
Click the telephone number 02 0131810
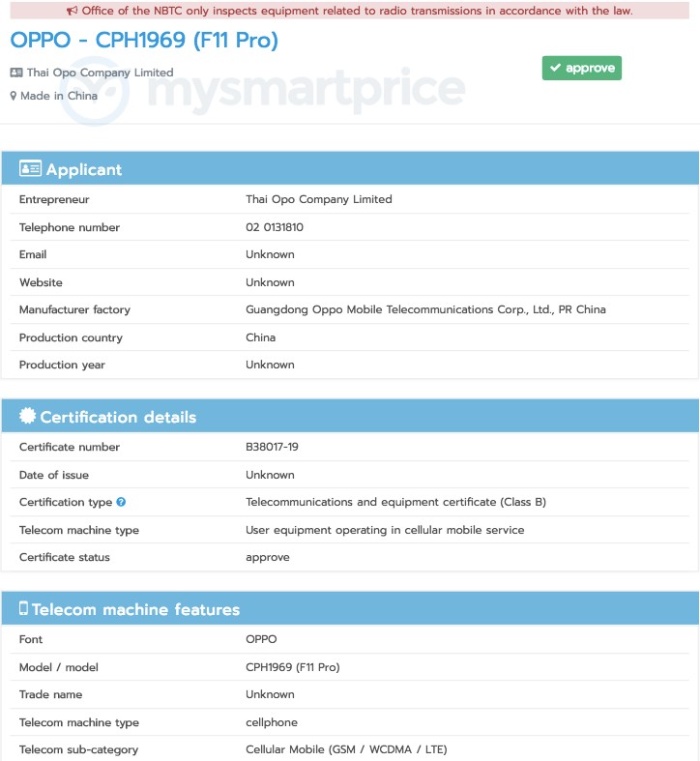point(275,227)
